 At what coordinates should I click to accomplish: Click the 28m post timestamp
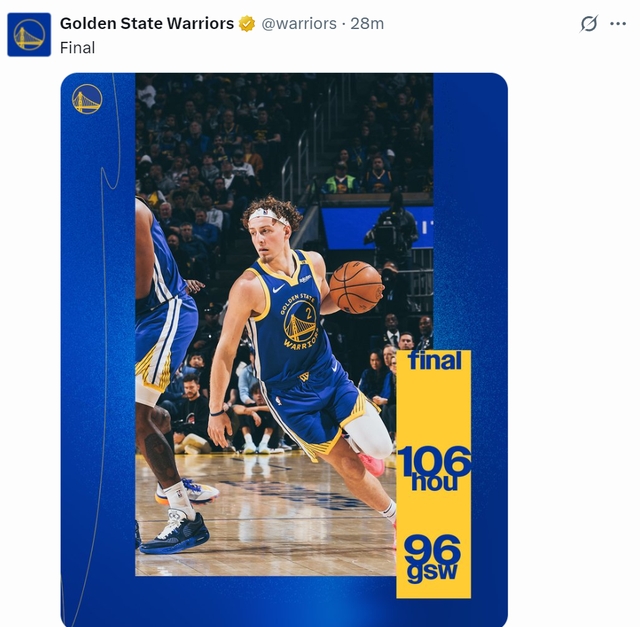point(367,24)
